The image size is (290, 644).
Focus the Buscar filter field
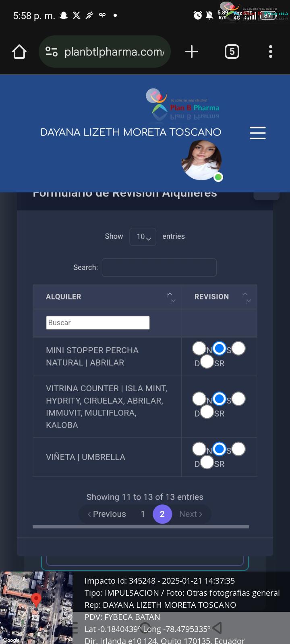click(x=98, y=323)
